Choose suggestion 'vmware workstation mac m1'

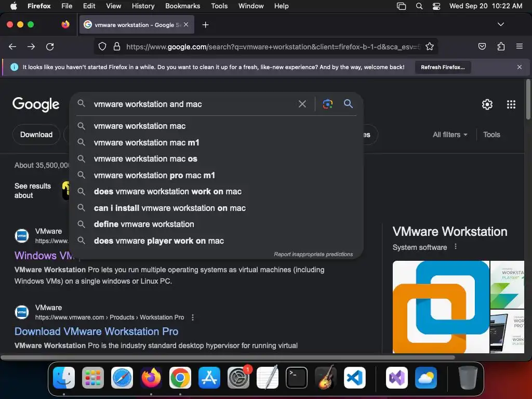216,142
